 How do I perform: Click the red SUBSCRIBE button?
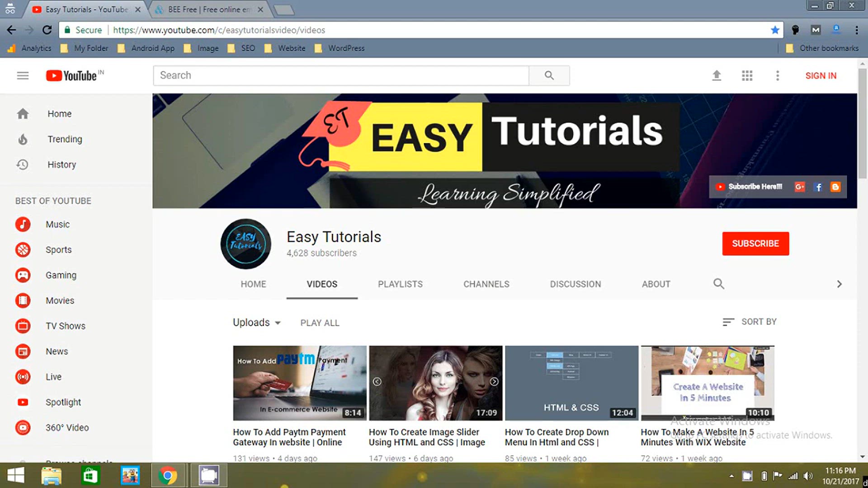755,244
